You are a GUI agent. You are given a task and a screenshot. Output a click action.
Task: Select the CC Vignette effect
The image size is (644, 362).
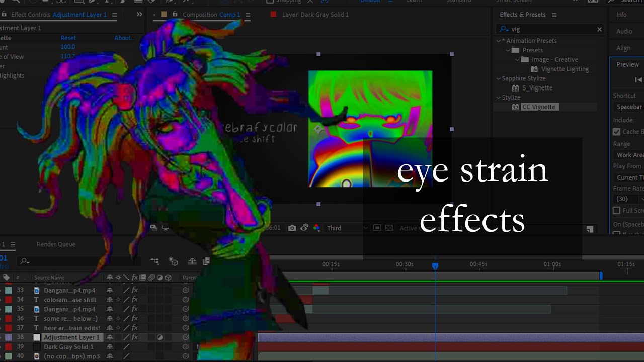(539, 107)
